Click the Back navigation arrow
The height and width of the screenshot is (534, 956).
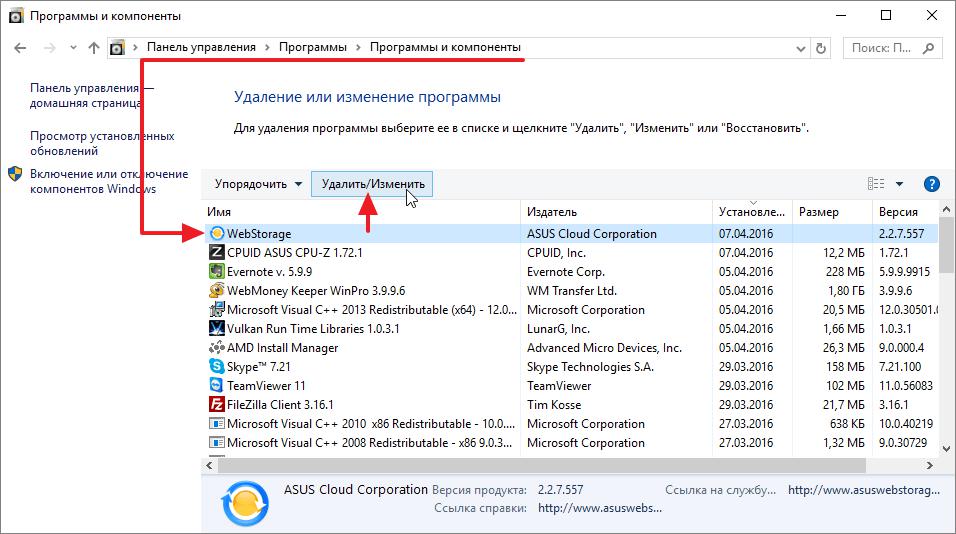click(x=20, y=48)
